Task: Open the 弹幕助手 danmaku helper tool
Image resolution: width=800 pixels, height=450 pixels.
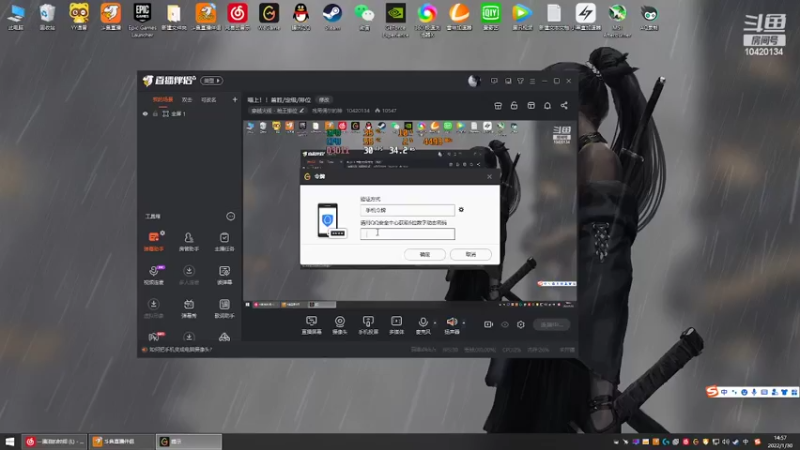Action: (154, 241)
